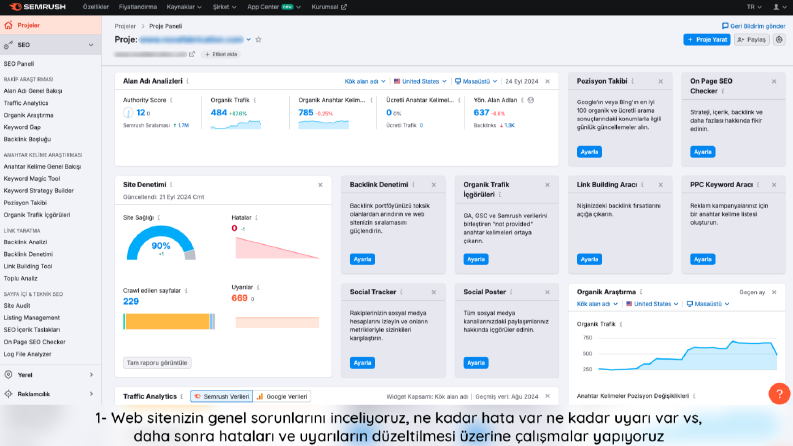
Task: Open the App Center top menu
Action: click(274, 7)
